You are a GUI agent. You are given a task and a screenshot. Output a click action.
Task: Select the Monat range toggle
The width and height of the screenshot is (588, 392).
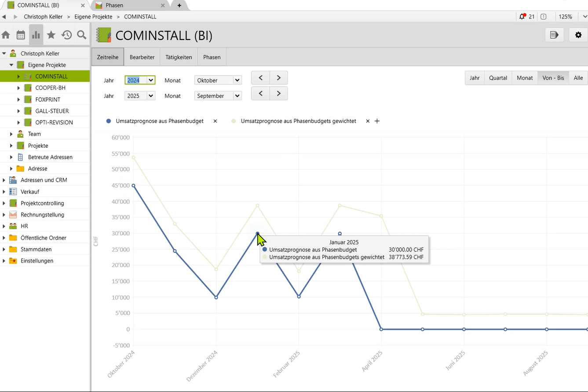525,78
